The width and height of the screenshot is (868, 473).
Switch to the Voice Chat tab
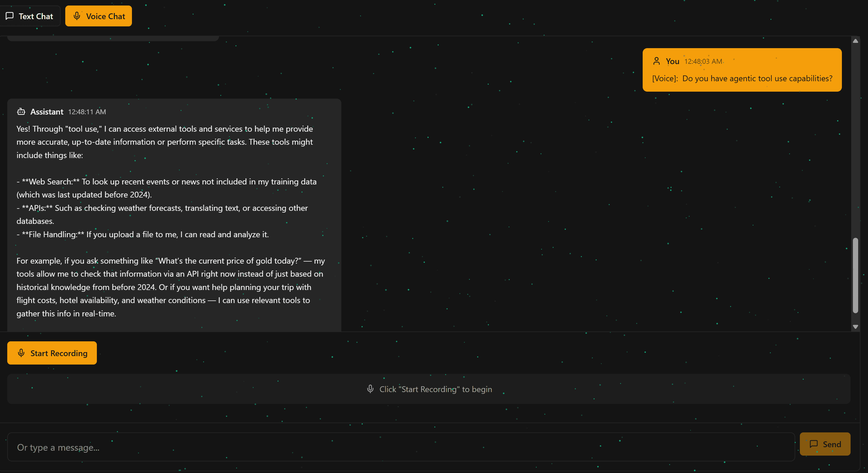click(98, 16)
